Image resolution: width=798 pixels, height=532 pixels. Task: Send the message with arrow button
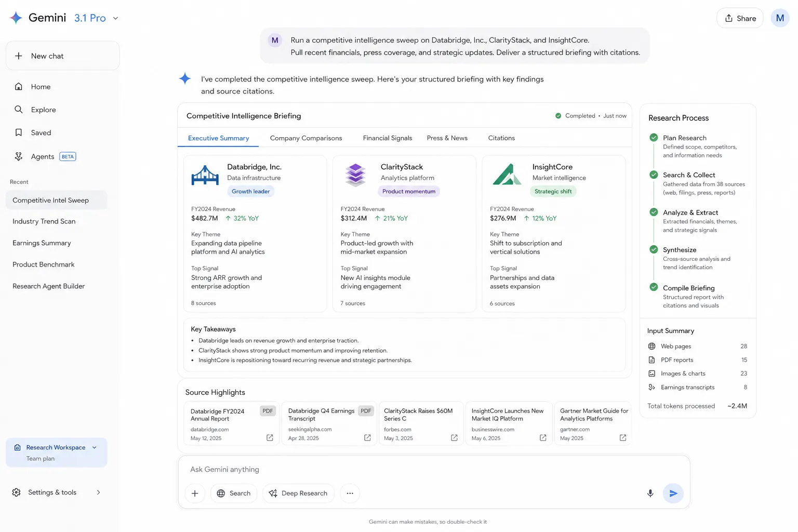click(673, 494)
